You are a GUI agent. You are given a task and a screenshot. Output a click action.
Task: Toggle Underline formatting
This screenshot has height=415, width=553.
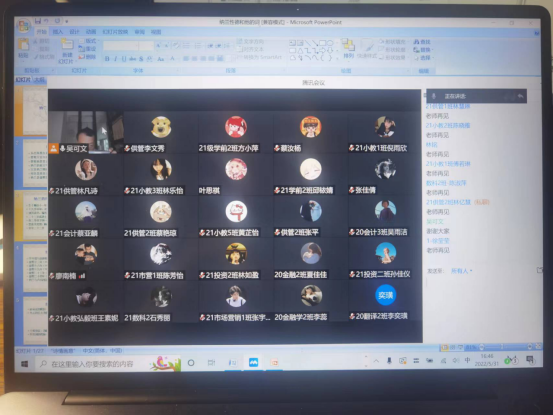pyautogui.click(x=124, y=59)
